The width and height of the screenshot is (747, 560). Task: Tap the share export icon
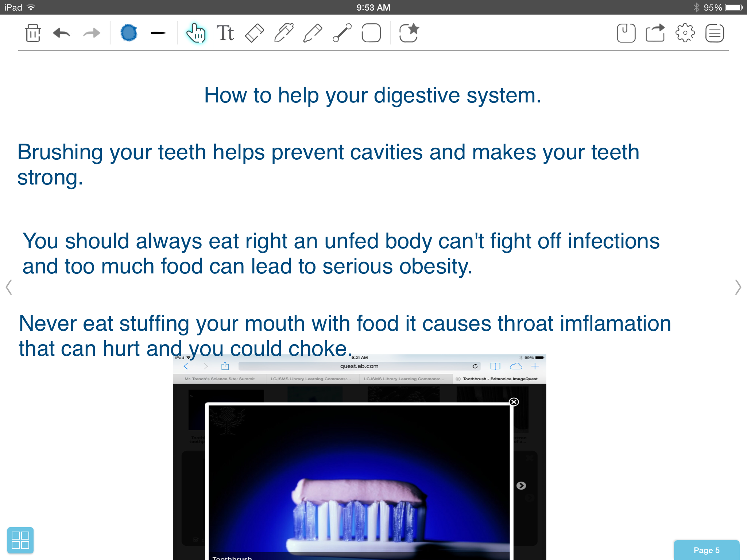pos(655,33)
